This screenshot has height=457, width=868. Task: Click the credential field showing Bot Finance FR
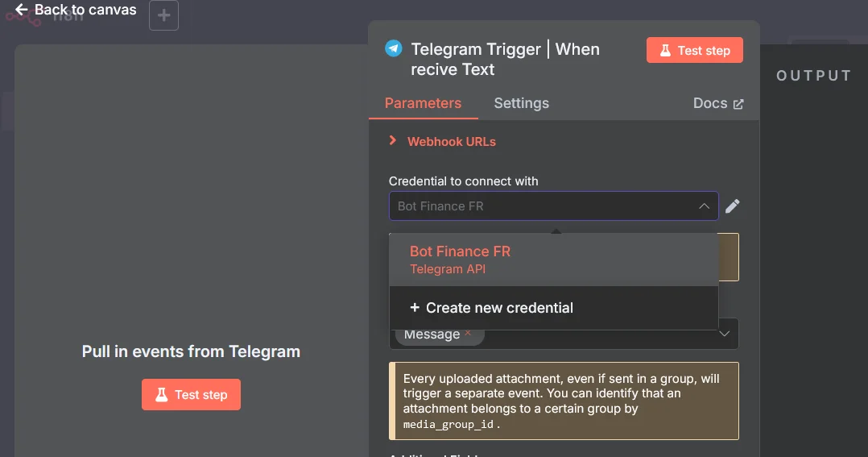pos(539,206)
